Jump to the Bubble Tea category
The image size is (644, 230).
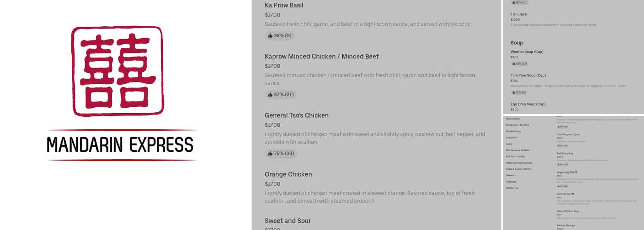pyautogui.click(x=512, y=188)
